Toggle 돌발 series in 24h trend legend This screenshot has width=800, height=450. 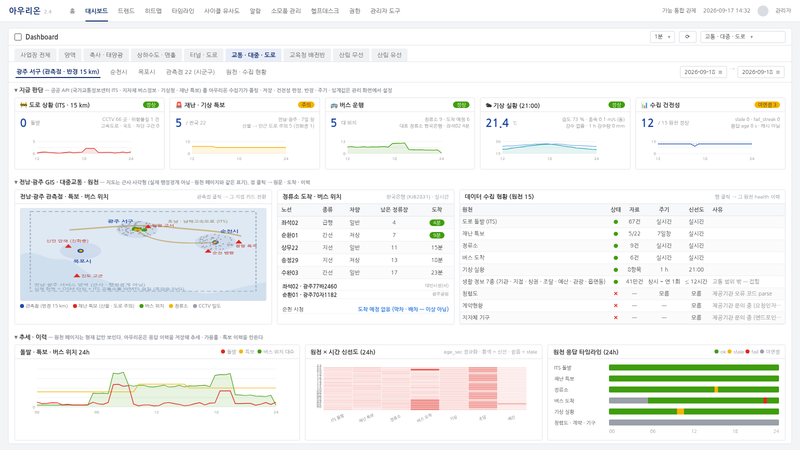coord(229,352)
